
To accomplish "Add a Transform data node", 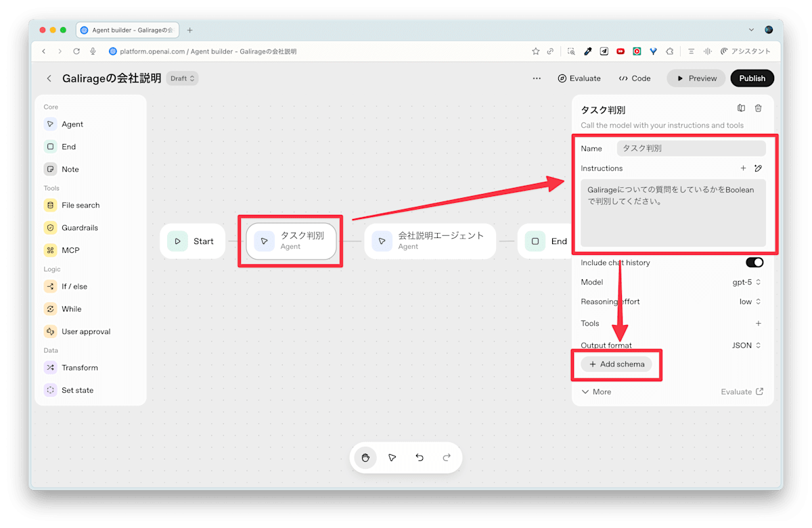I will pos(71,368).
